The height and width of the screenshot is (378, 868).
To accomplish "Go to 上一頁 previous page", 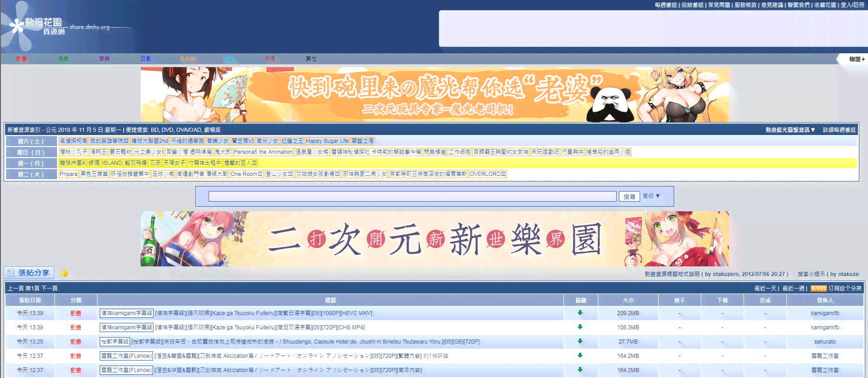I will pyautogui.click(x=16, y=288).
